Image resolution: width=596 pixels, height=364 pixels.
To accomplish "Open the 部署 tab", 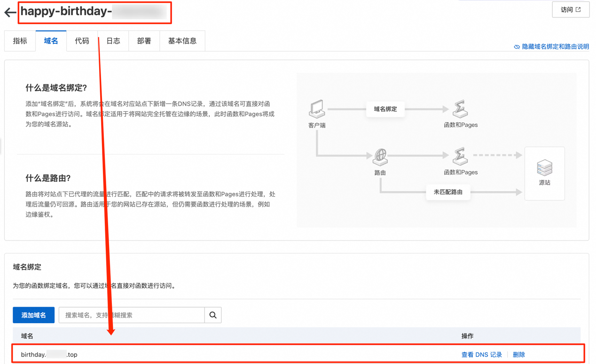I will coord(144,41).
